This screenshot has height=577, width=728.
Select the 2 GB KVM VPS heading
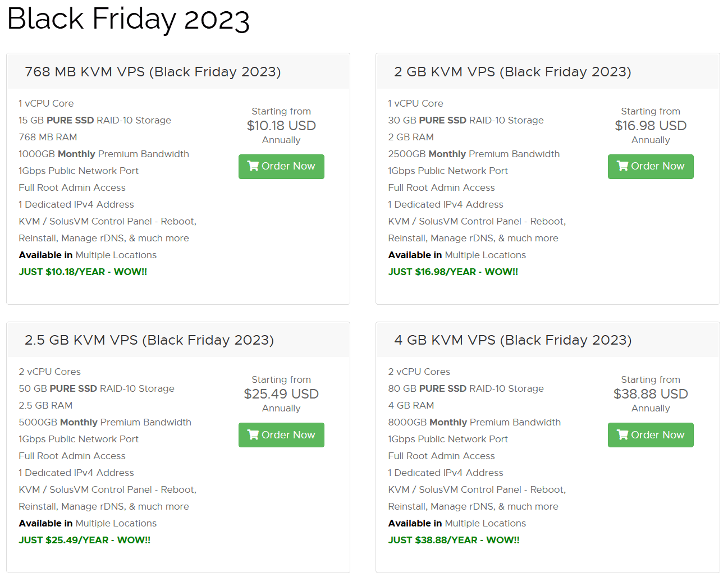[512, 72]
